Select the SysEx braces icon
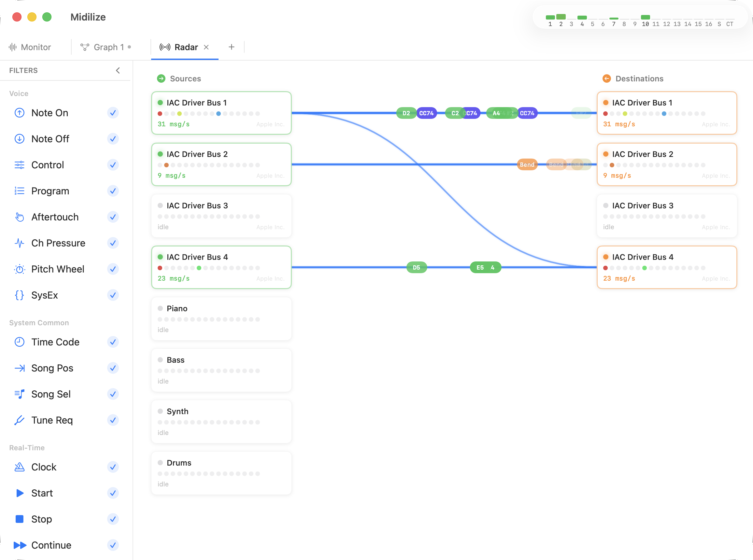The height and width of the screenshot is (560, 753). click(x=19, y=295)
